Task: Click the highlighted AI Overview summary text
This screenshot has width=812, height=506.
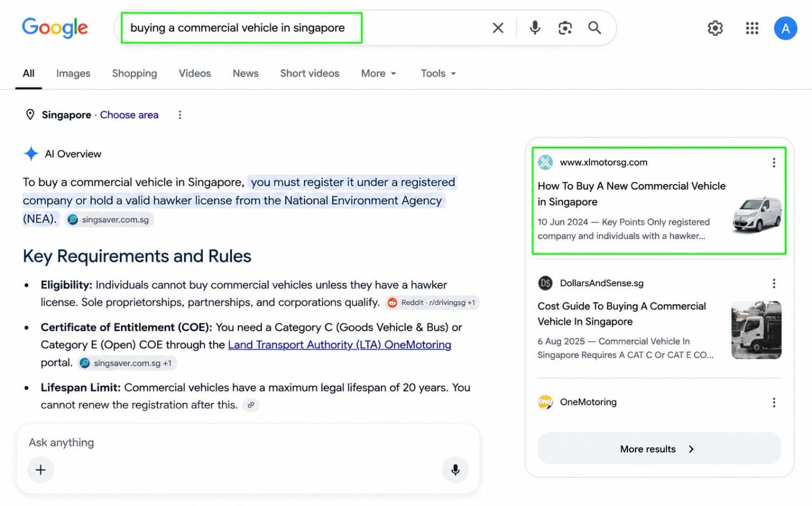Action: coord(239,200)
